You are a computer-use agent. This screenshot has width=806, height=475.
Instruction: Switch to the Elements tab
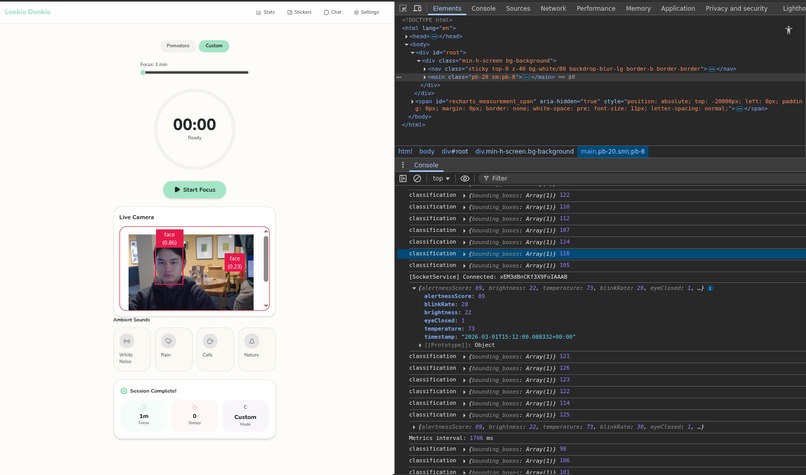point(447,8)
